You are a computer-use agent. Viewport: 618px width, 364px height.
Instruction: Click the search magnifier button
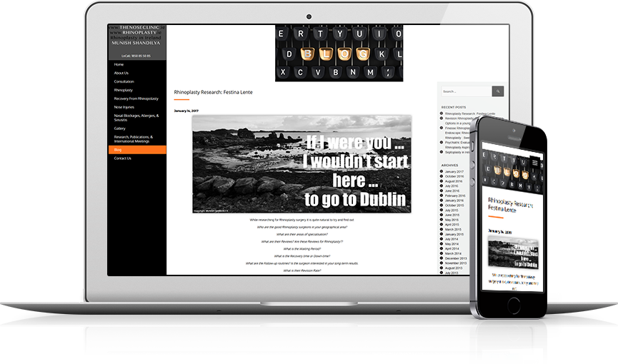click(498, 91)
